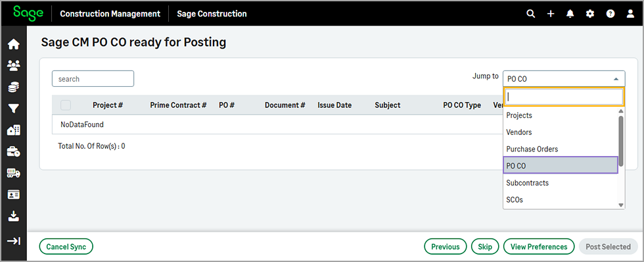Sort by Document # column header
The height and width of the screenshot is (262, 644).
tap(285, 105)
